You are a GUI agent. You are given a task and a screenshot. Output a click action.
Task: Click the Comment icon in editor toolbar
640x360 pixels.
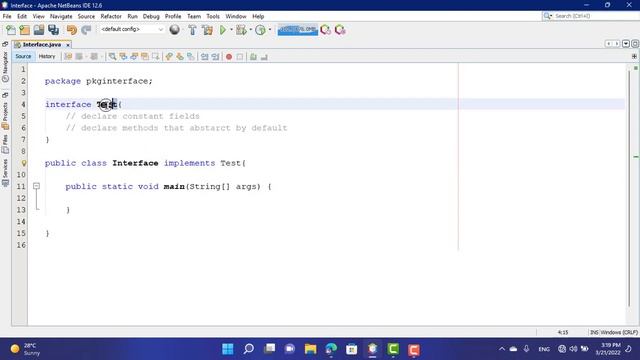[253, 57]
